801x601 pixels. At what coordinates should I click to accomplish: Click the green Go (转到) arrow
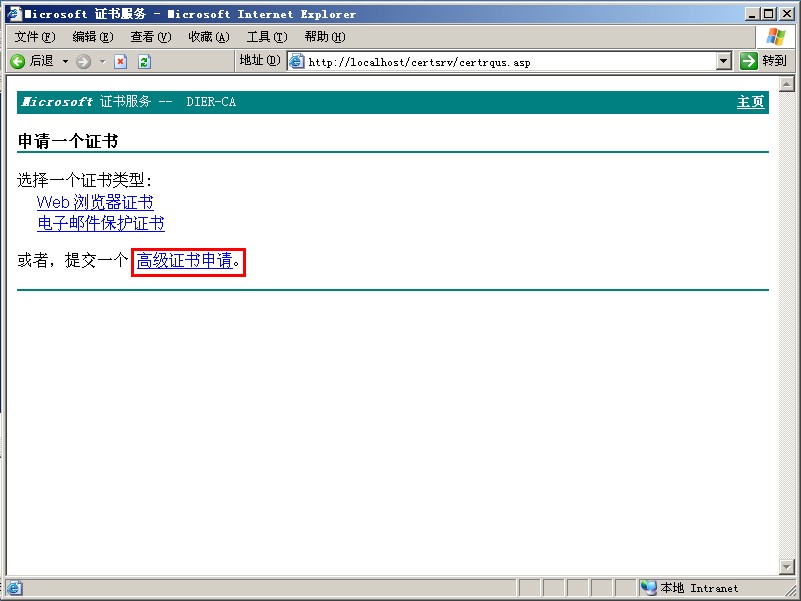pos(749,61)
